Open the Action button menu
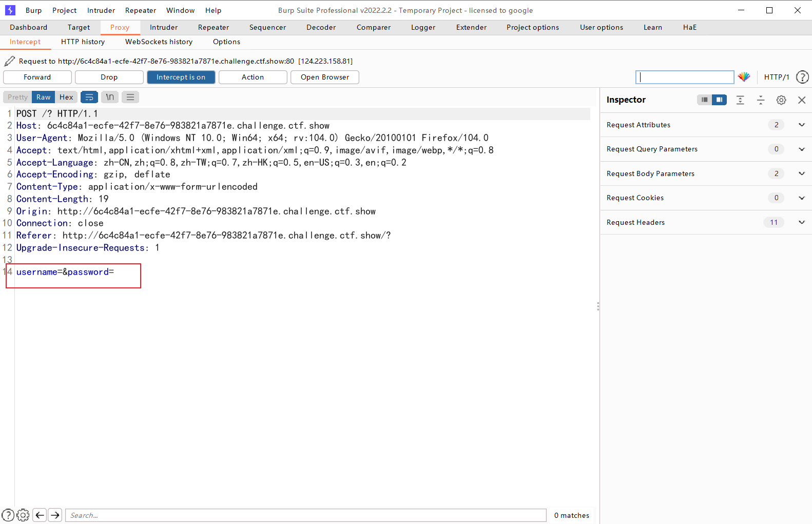This screenshot has height=524, width=812. pyautogui.click(x=253, y=77)
